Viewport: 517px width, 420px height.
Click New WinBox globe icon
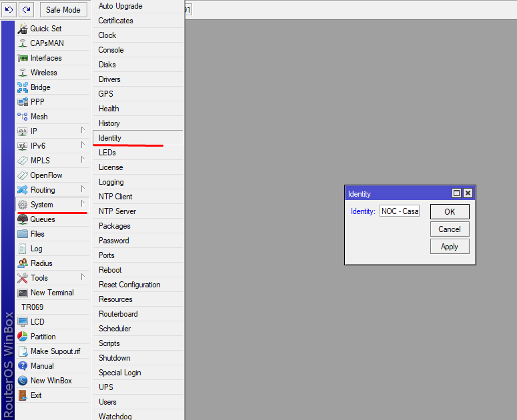click(x=23, y=381)
